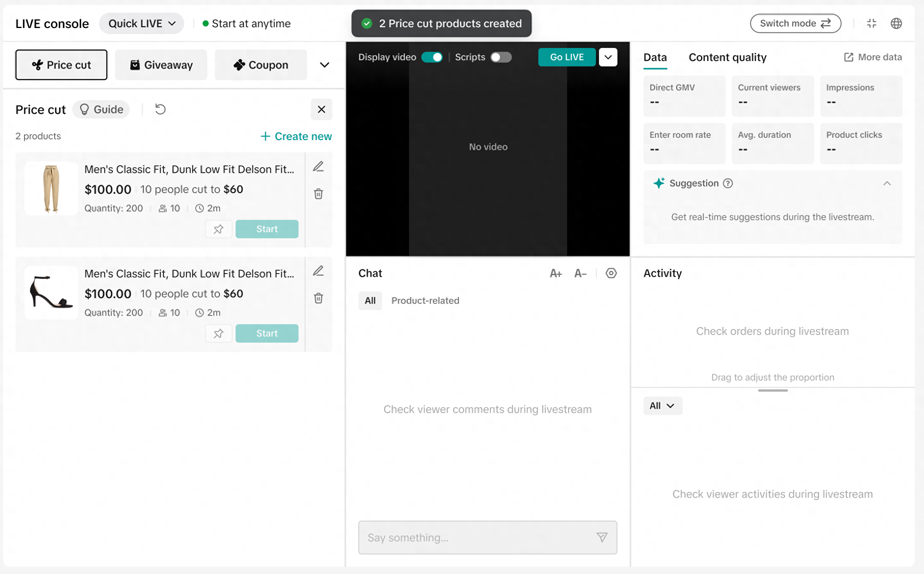Start price cut for black heels

(x=267, y=333)
